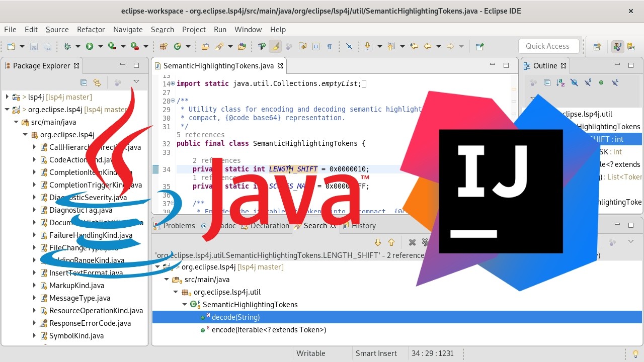
Task: Click the Next Annotation arrow icon
Action: pyautogui.click(x=368, y=46)
